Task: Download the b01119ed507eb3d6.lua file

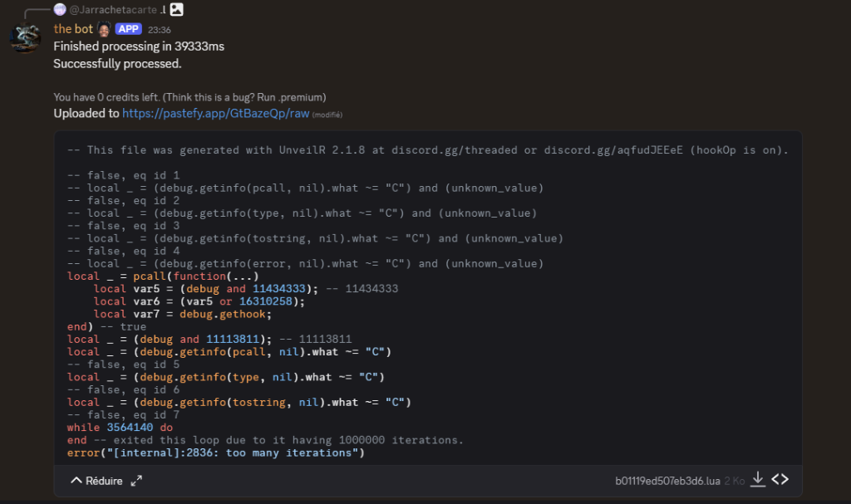Action: tap(757, 479)
